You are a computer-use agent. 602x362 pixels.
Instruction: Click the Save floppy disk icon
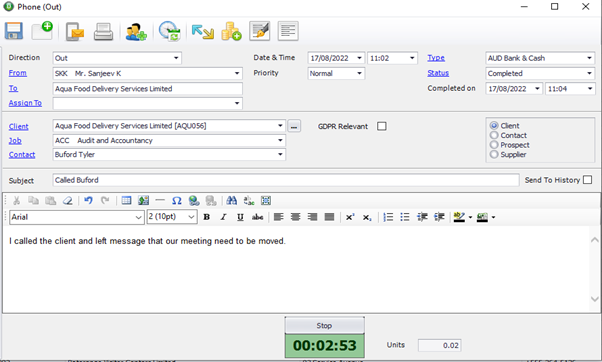click(x=14, y=31)
